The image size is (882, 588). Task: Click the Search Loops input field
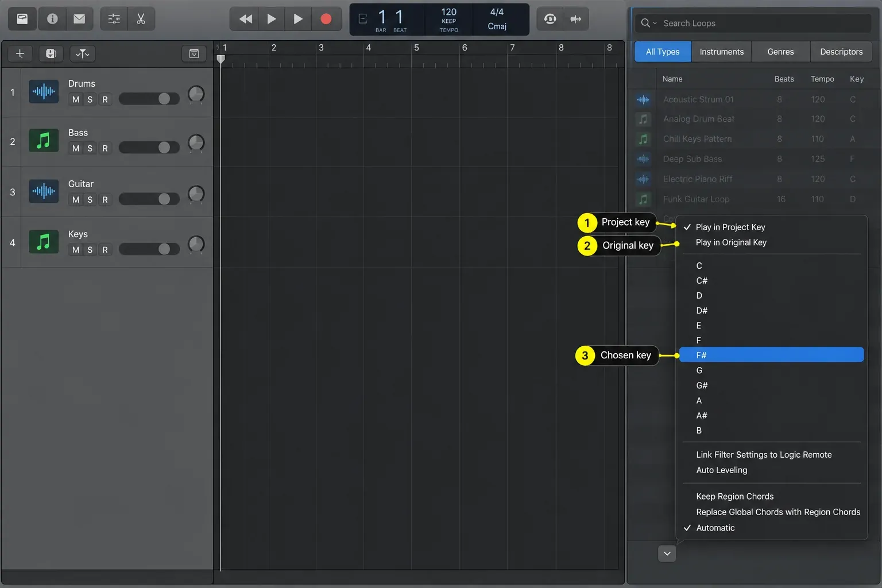753,23
